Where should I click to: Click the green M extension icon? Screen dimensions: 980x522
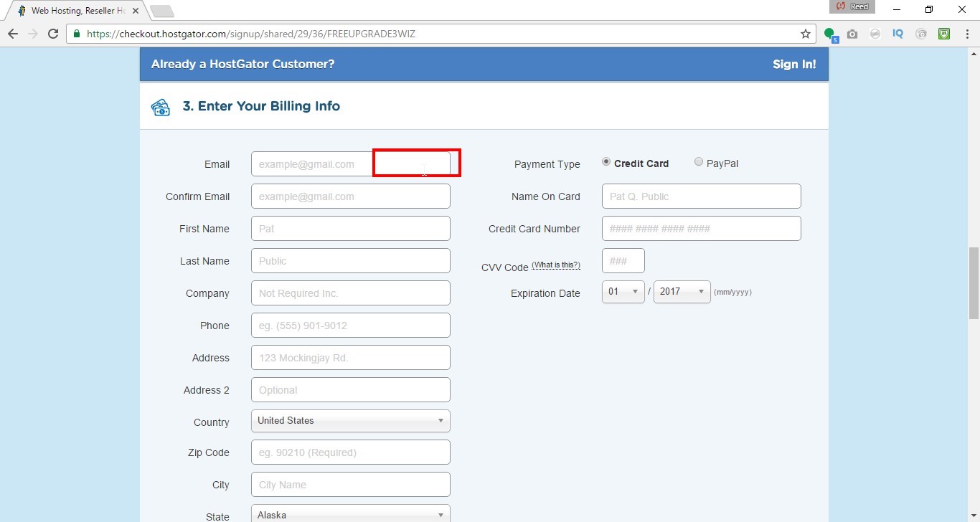pos(945,33)
